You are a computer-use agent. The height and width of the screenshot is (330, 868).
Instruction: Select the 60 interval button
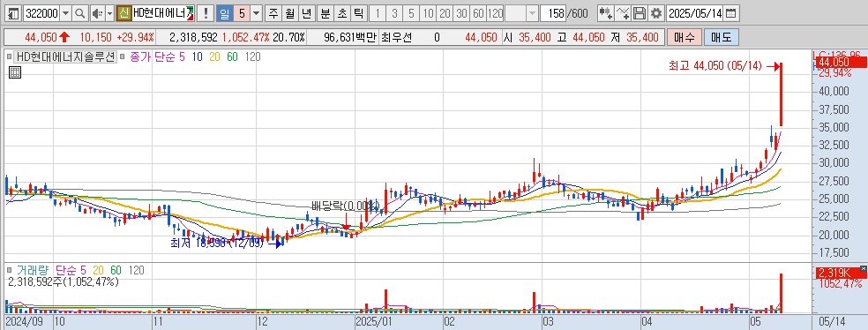[478, 12]
